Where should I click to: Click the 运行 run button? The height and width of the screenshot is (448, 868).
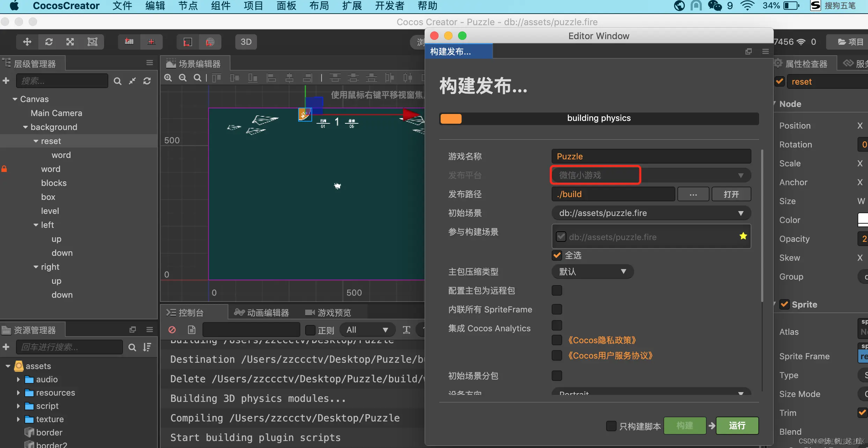tap(737, 426)
